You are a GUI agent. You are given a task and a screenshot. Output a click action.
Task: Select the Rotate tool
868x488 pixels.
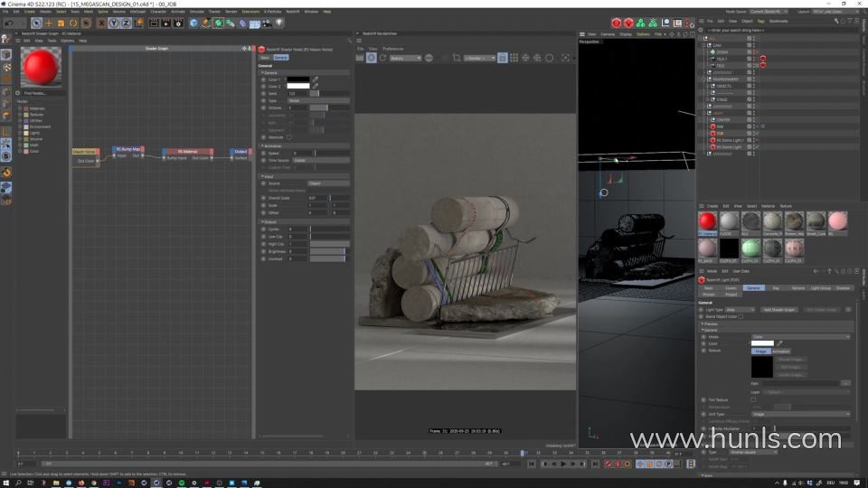pos(73,23)
